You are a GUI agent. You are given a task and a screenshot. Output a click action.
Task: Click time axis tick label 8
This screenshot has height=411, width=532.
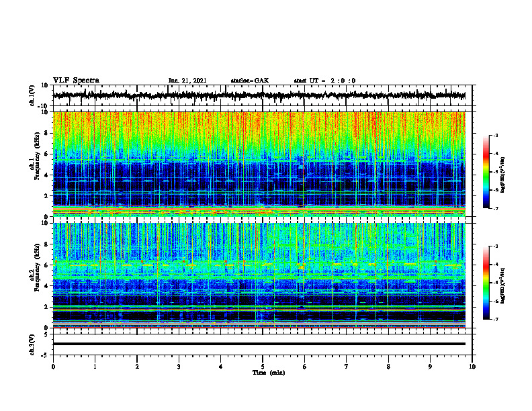388,367
